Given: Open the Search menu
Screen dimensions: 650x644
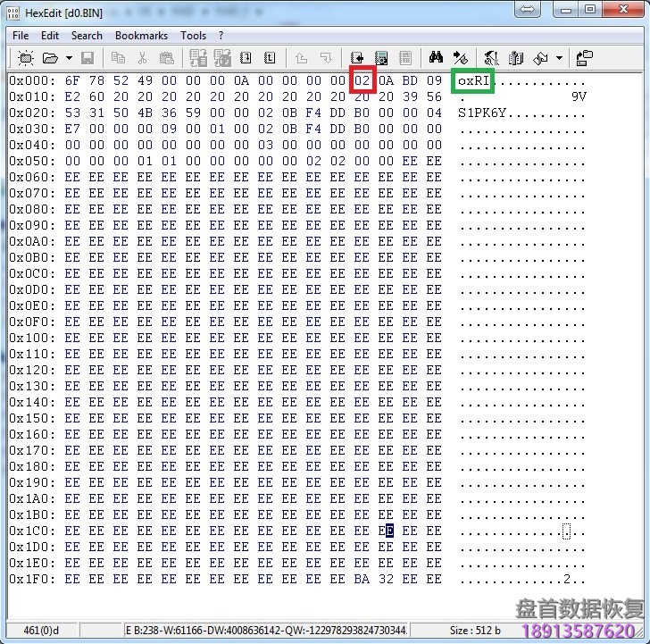Looking at the screenshot, I should (87, 36).
